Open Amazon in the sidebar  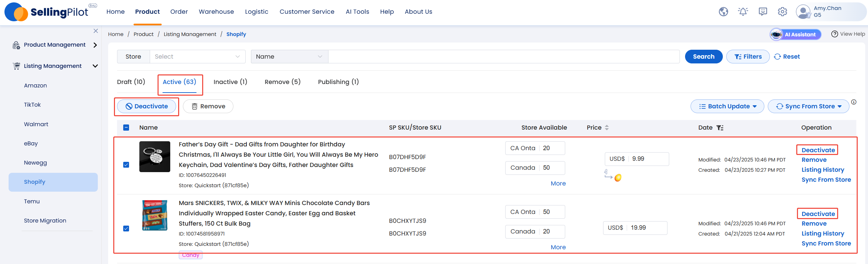[35, 85]
